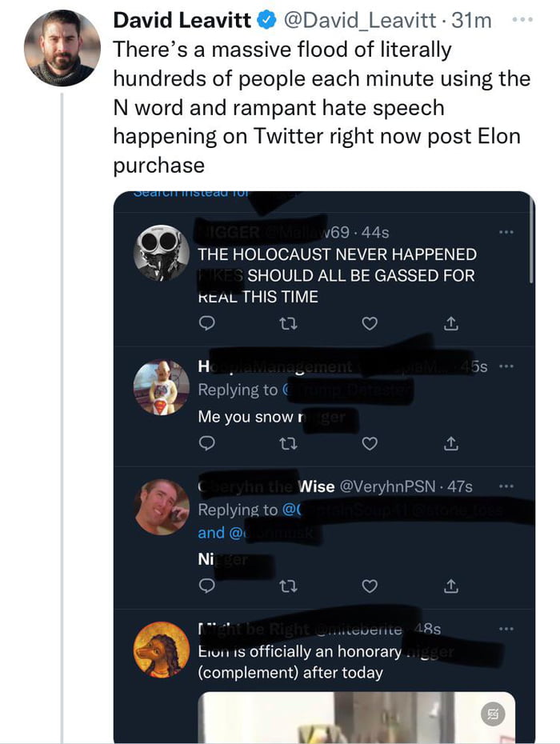Like the @VeryhnPSN tweet from 47s
Viewport: 560px width, 744px height.
tap(369, 587)
